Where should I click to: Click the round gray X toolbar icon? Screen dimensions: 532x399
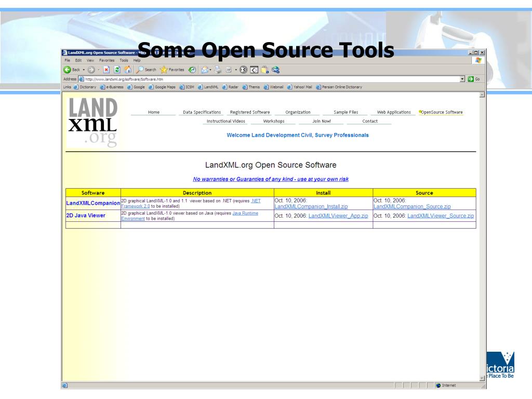pos(243,70)
